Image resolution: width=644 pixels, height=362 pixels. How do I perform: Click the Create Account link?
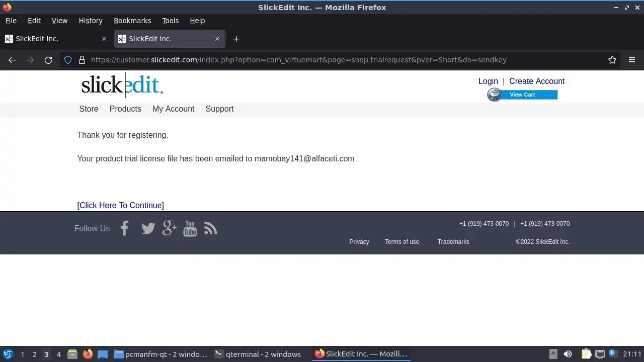(x=537, y=81)
